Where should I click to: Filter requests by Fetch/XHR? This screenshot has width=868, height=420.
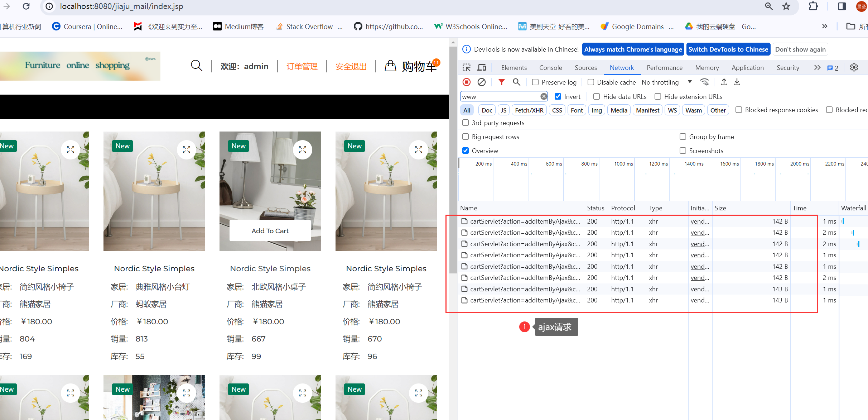[529, 110]
